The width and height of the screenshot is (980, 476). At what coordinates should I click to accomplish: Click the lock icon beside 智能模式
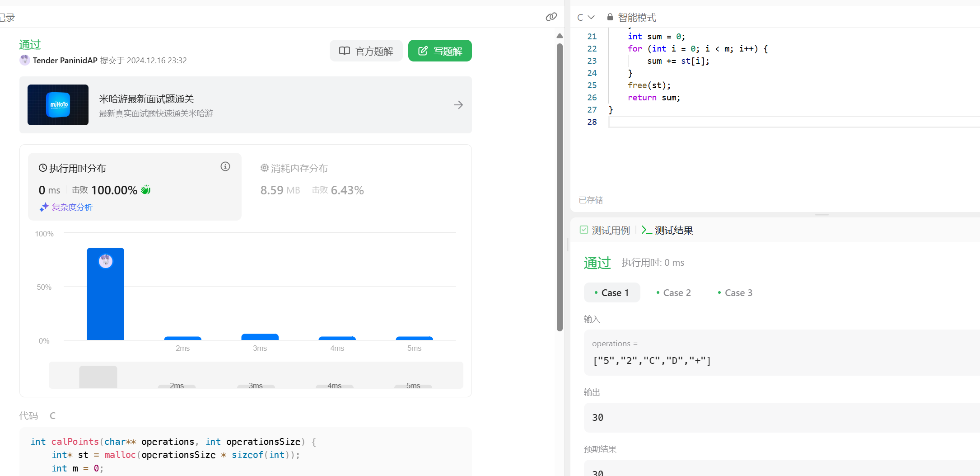[x=610, y=17]
